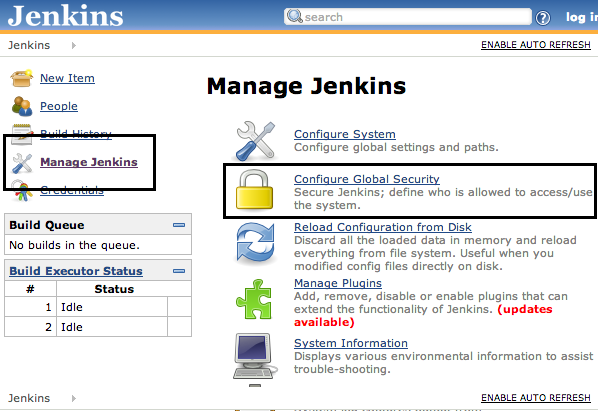This screenshot has height=411, width=598.
Task: Click the Status column header
Action: click(114, 289)
